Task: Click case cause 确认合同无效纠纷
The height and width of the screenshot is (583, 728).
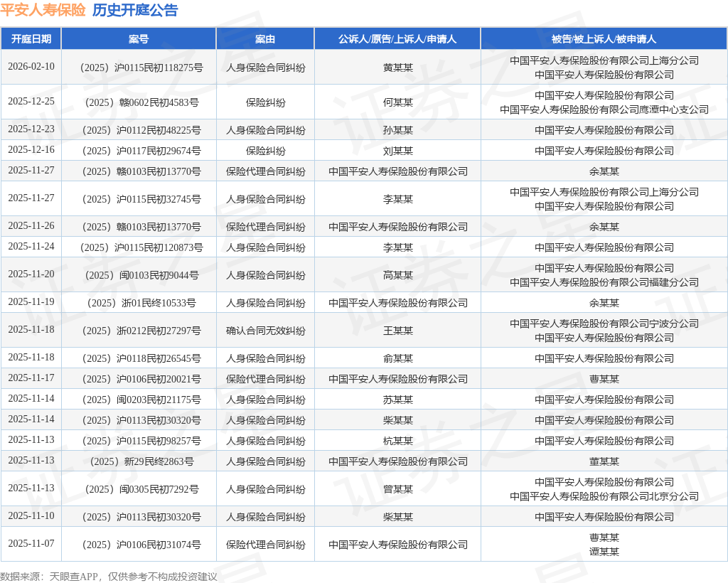Action: click(266, 331)
